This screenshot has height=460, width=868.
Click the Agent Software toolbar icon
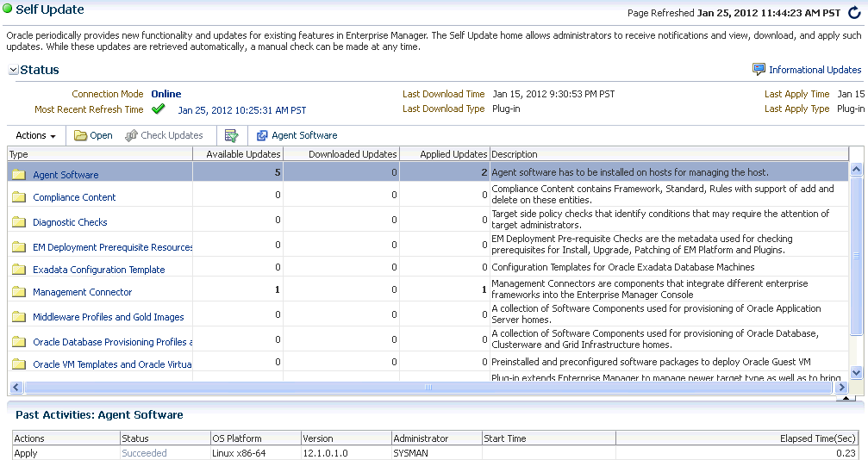[x=263, y=135]
